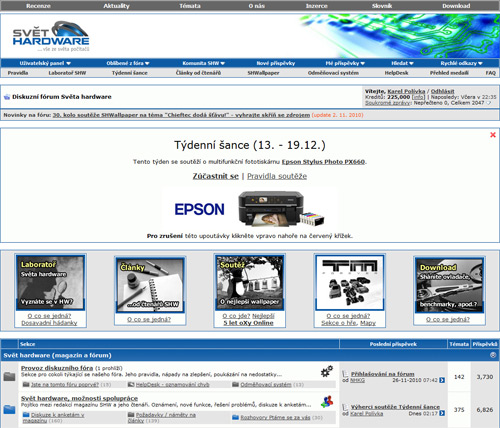Click private messages icon after Celkem 2047
500x428 pixels.
(488, 103)
